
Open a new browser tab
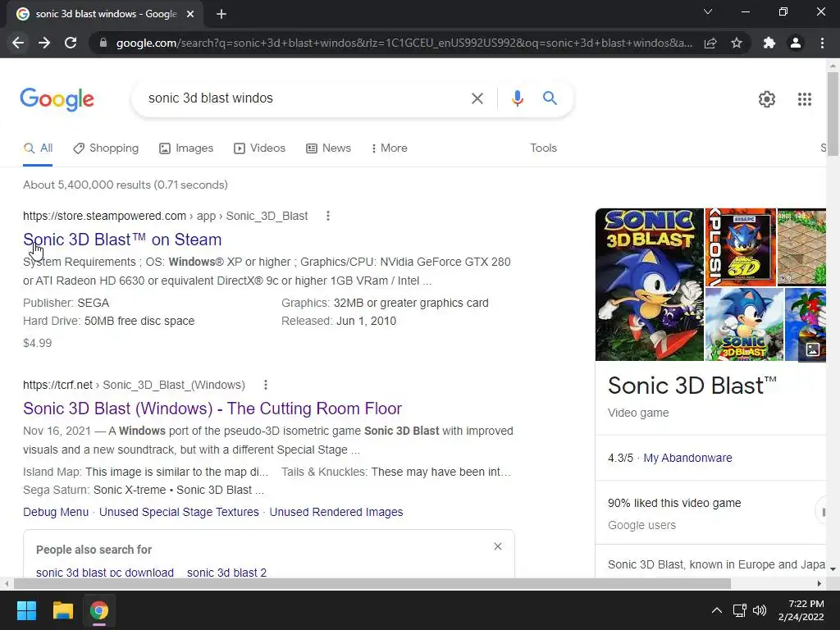(x=221, y=14)
